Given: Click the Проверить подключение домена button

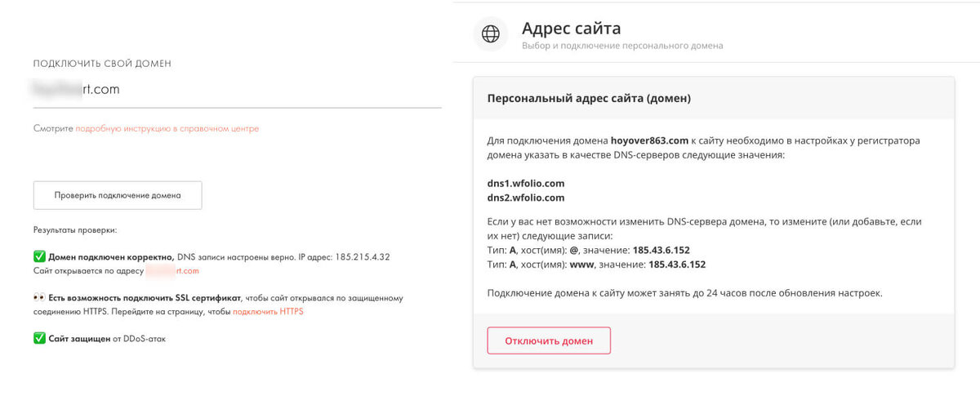Looking at the screenshot, I should (118, 196).
